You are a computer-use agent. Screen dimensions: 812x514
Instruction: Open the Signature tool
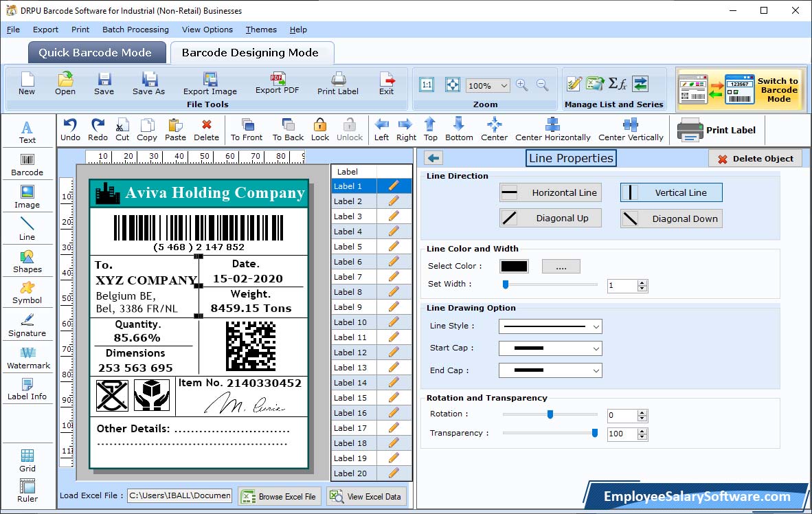point(27,326)
